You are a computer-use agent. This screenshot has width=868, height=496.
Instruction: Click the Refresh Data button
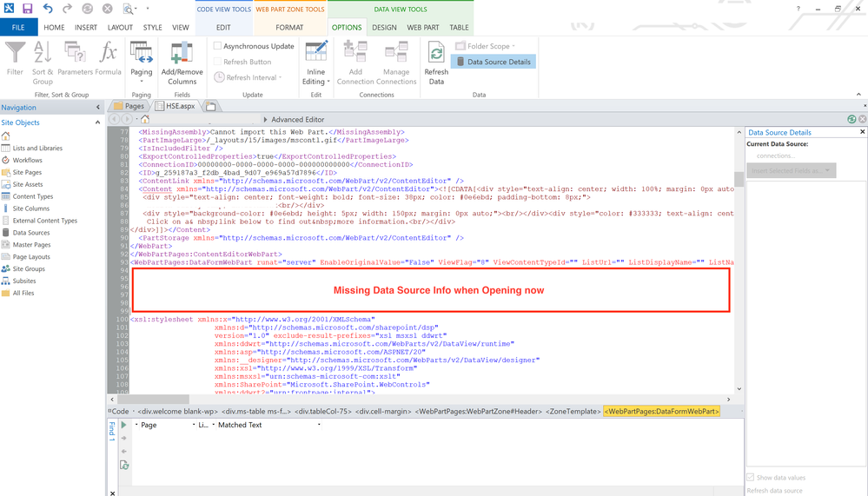(x=436, y=63)
